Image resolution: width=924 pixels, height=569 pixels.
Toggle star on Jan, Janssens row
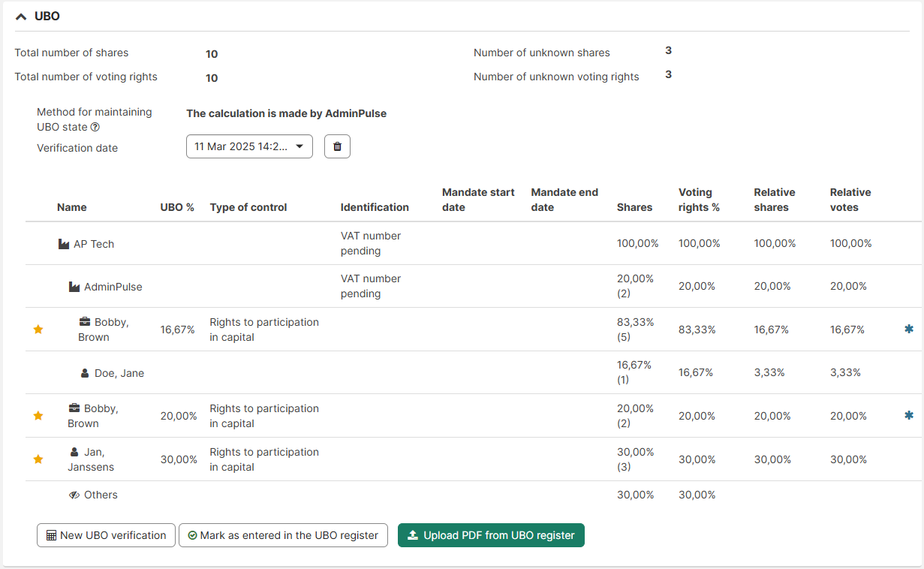38,459
